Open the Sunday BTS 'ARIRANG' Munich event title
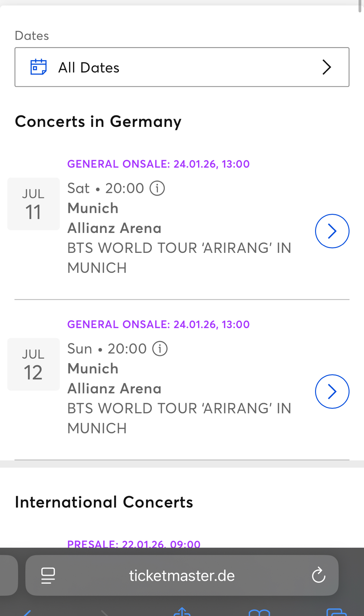This screenshot has height=616, width=364. pyautogui.click(x=179, y=418)
